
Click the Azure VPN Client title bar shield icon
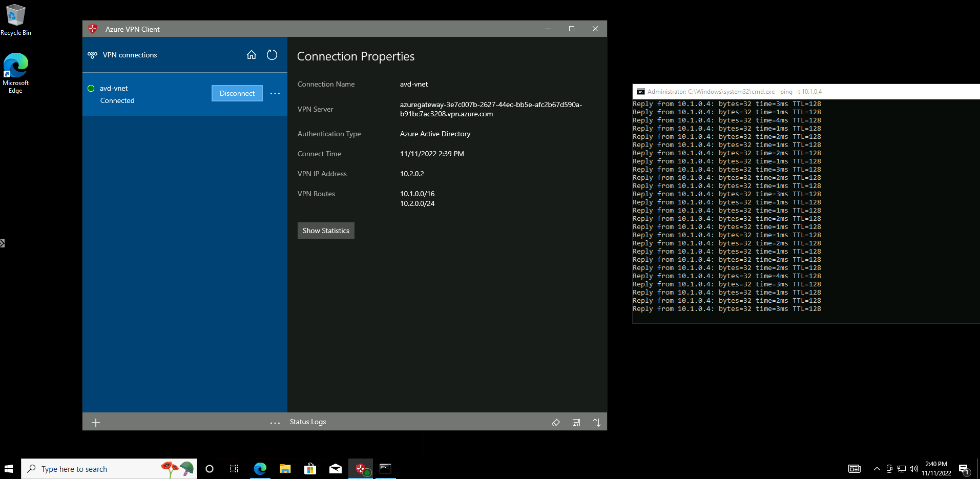pyautogui.click(x=93, y=29)
